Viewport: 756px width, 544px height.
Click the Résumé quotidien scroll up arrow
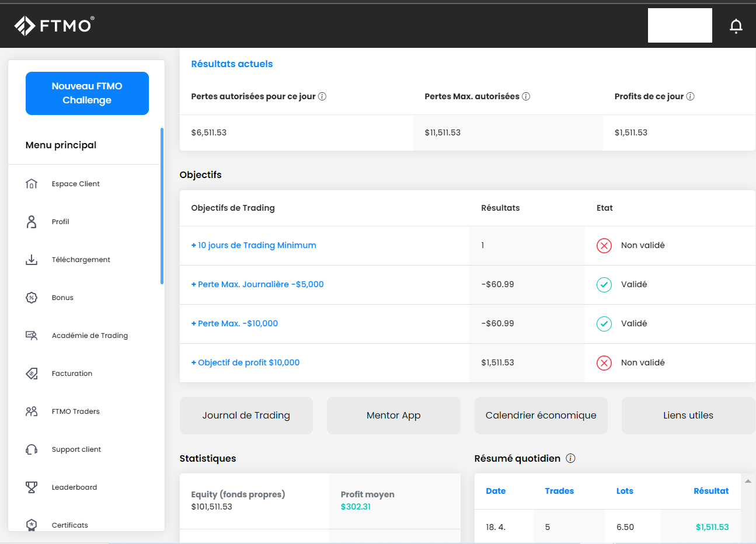[x=748, y=481]
